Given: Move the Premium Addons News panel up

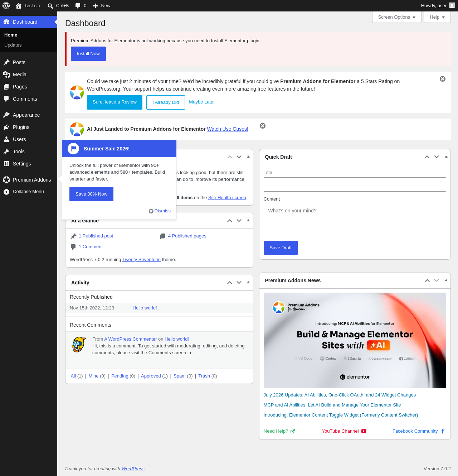Looking at the screenshot, I should (427, 280).
